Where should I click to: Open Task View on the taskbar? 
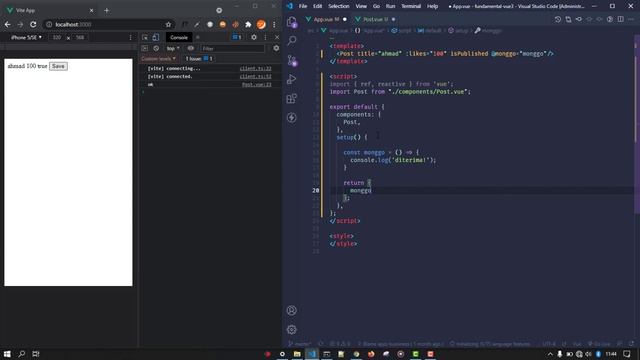pyautogui.click(x=36, y=354)
